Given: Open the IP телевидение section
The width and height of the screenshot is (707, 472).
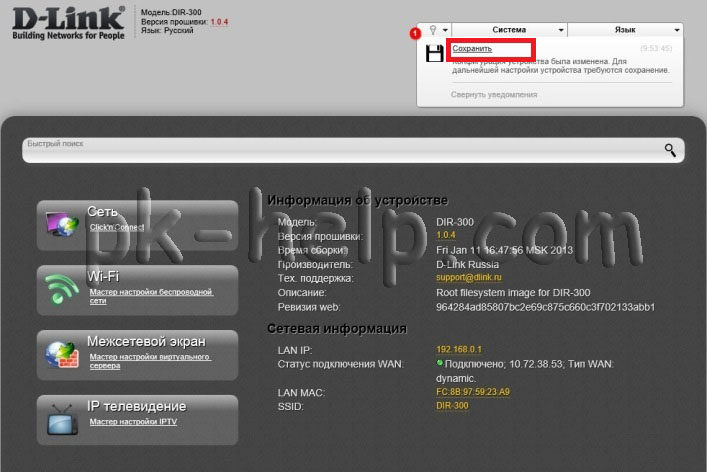Looking at the screenshot, I should tap(137, 406).
